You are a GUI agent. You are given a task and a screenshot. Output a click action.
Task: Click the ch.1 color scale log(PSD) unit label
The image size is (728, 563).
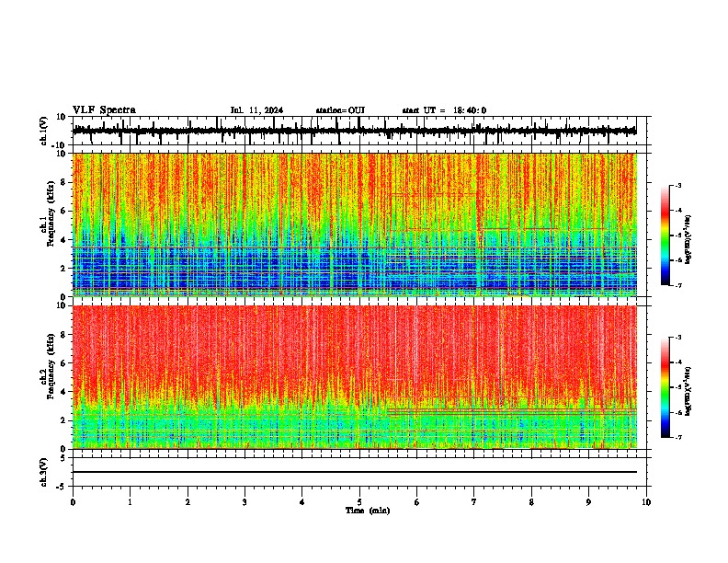(688, 240)
